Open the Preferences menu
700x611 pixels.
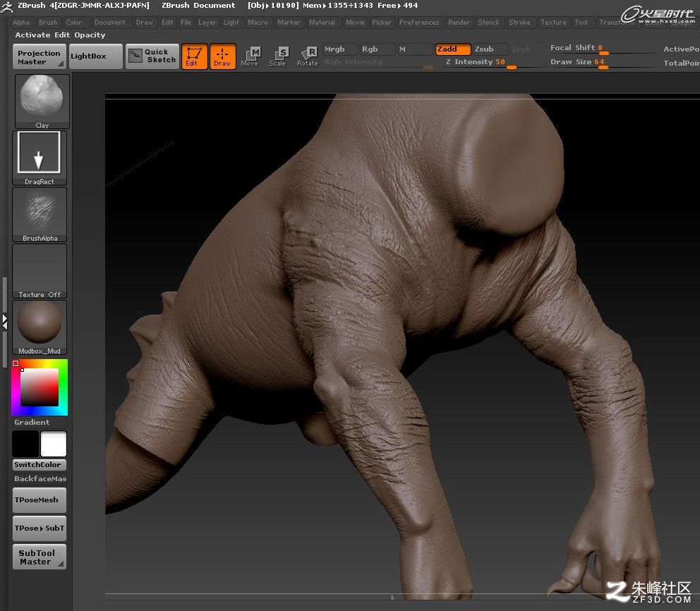click(x=419, y=23)
